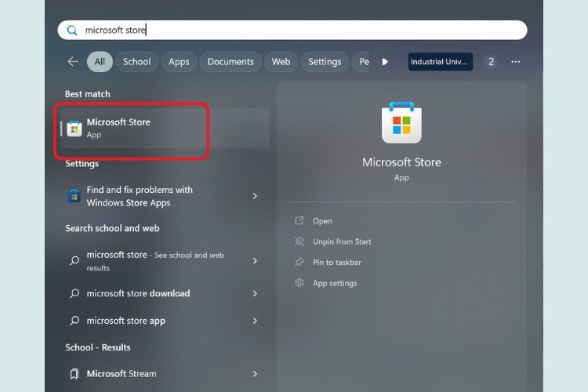Click Open in the preview pane

pos(322,221)
